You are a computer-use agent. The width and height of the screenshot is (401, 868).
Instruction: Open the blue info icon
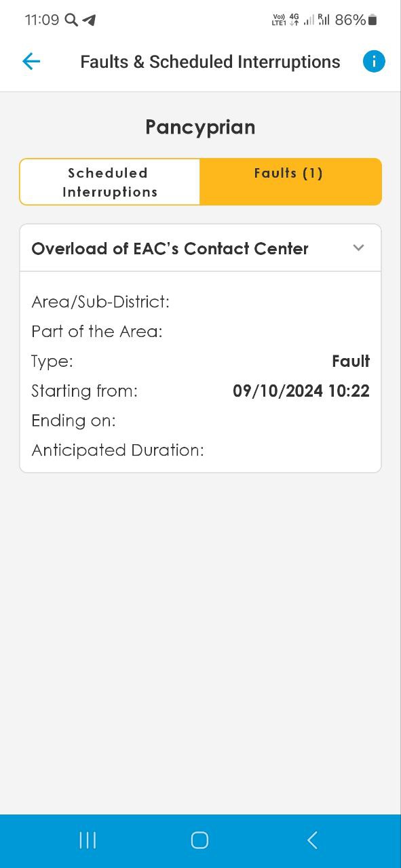point(374,62)
